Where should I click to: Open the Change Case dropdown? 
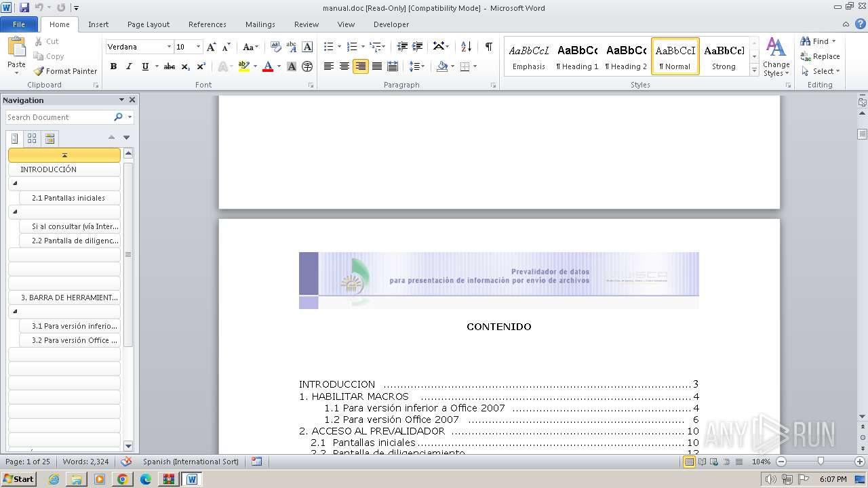250,47
